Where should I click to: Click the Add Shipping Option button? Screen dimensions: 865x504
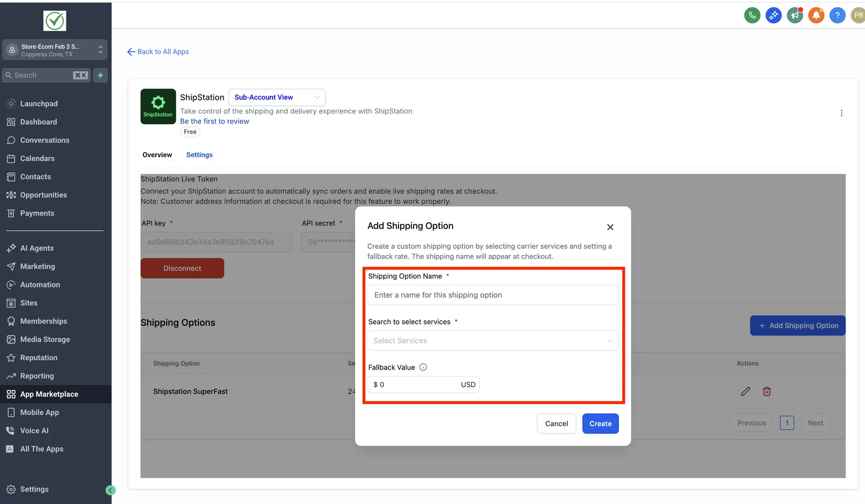pos(798,326)
